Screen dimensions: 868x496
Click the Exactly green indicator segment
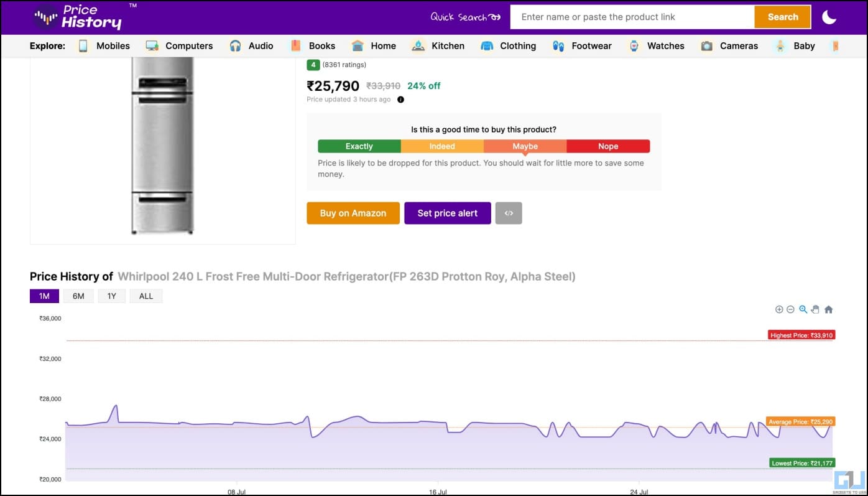coord(359,146)
